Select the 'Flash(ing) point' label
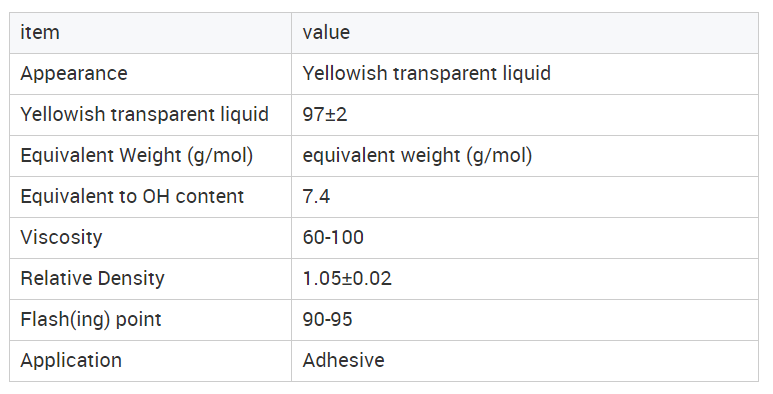 click(91, 320)
